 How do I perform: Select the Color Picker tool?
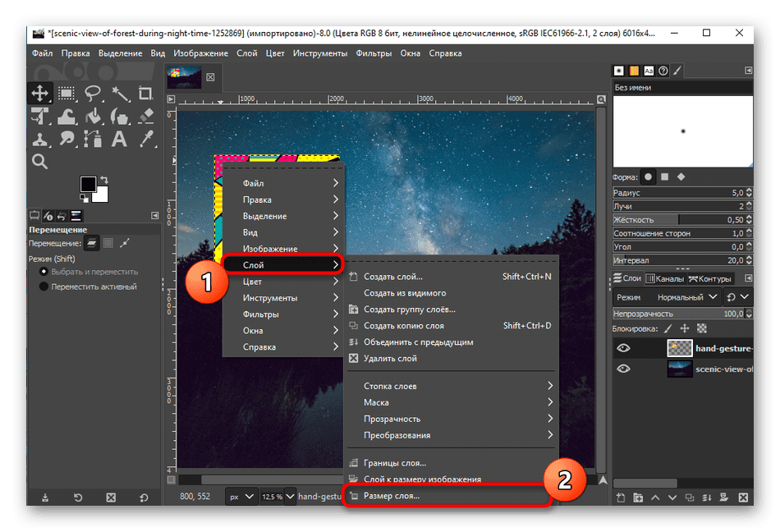(145, 139)
